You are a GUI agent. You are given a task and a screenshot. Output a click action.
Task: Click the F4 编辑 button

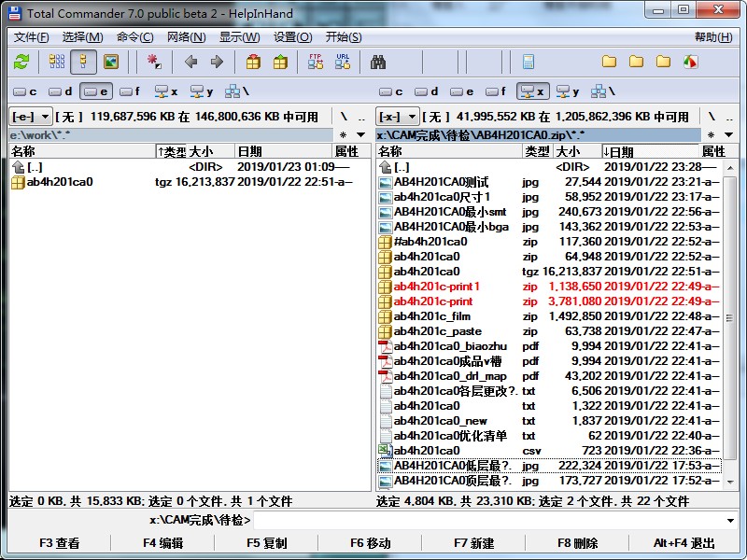tap(162, 543)
